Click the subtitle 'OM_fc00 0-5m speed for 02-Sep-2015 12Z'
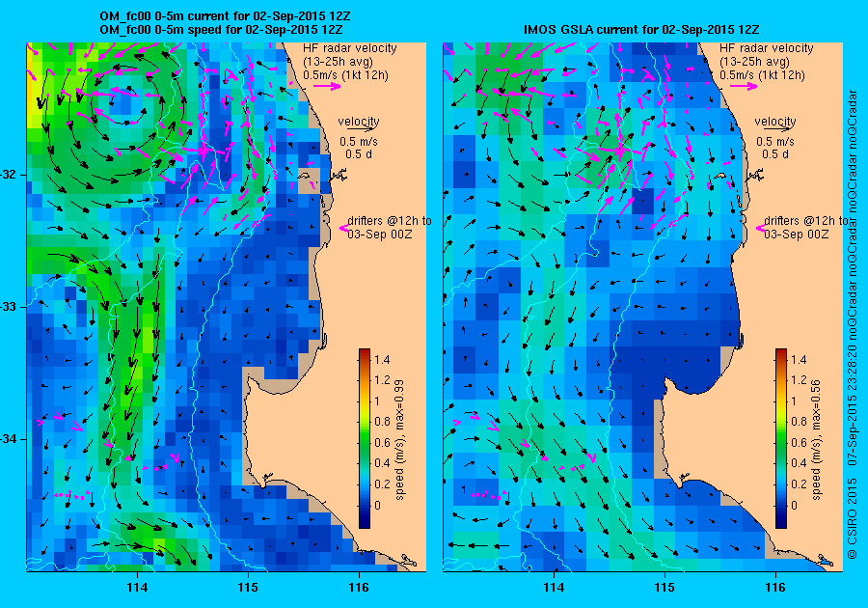 tap(221, 29)
